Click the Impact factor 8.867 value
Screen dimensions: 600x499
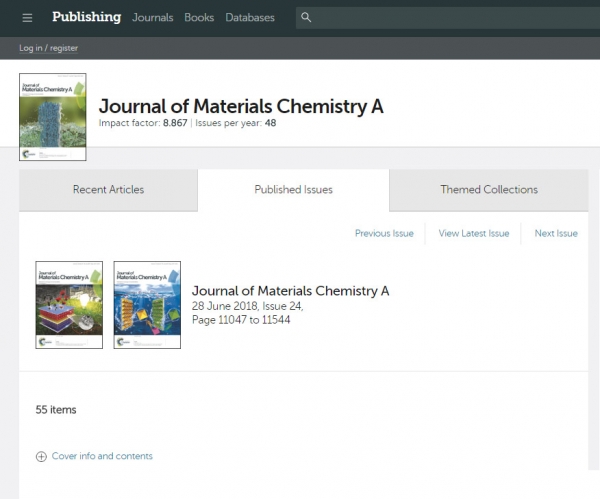(175, 123)
